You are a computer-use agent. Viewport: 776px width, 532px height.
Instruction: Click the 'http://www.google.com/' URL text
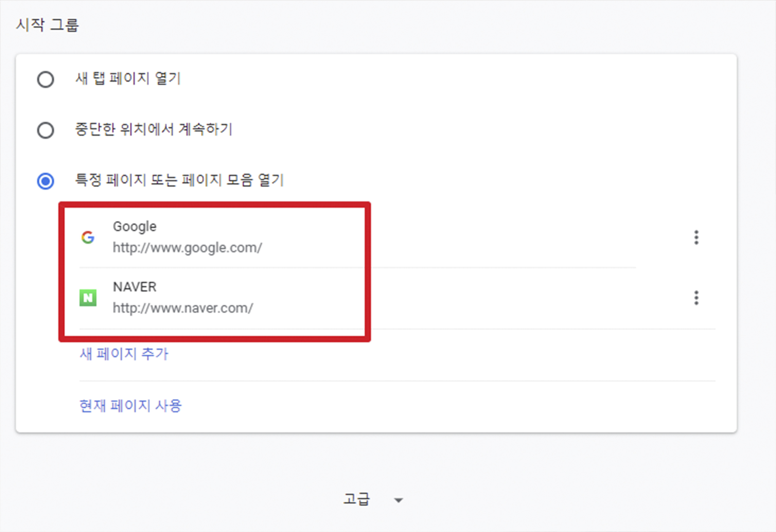[187, 248]
